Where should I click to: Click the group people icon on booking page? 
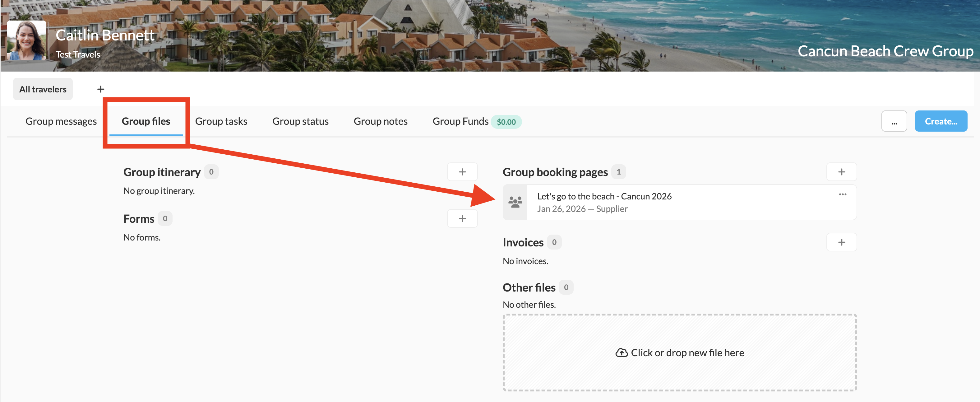point(515,202)
